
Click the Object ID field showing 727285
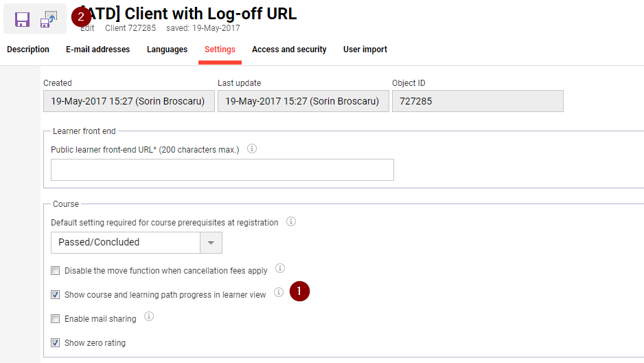click(x=477, y=101)
